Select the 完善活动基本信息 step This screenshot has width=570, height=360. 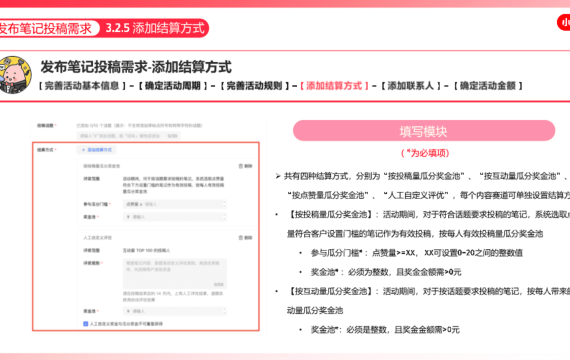pos(82,86)
